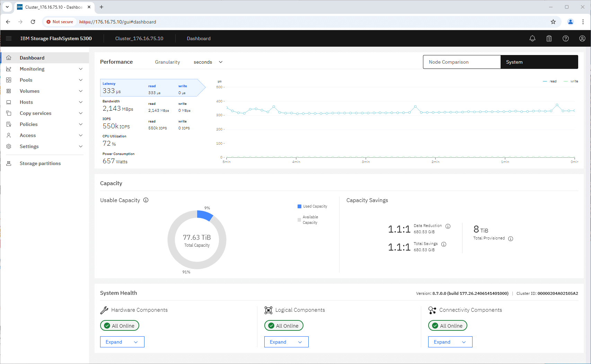The height and width of the screenshot is (364, 591).
Task: Show info for Total Savings
Action: point(444,244)
